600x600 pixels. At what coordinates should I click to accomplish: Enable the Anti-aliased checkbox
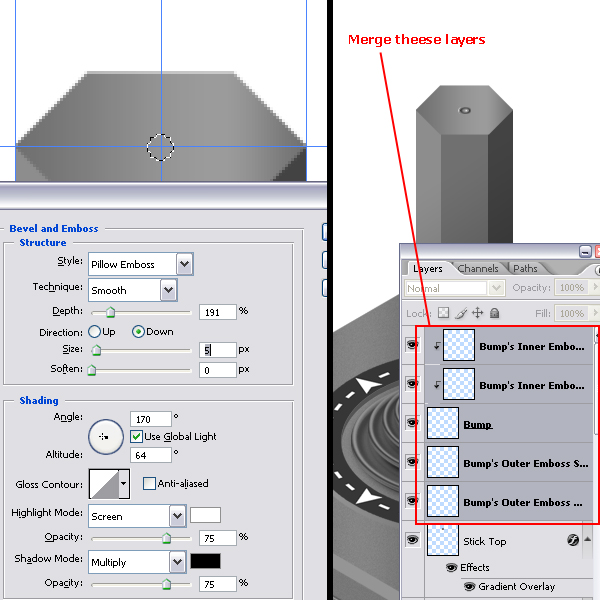point(149,483)
